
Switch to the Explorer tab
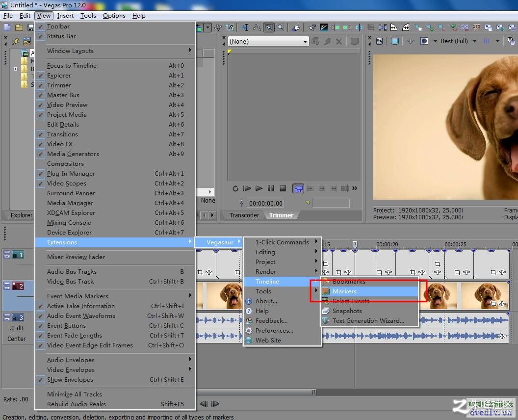(x=22, y=215)
